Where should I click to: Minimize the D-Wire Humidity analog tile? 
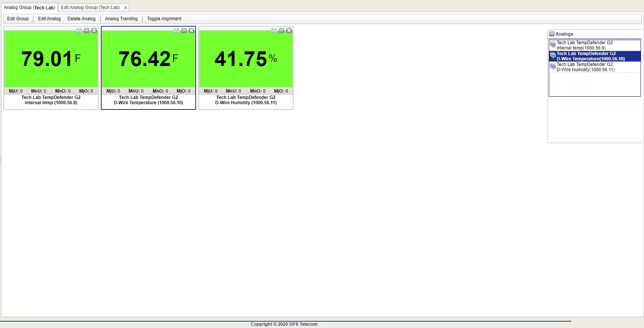(x=282, y=30)
